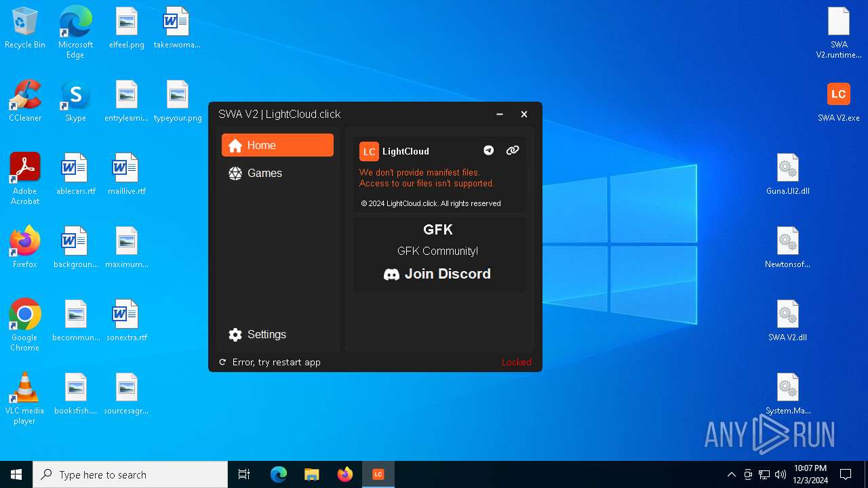
Task: Select the ablecars.rtf desktop file
Action: 75,175
